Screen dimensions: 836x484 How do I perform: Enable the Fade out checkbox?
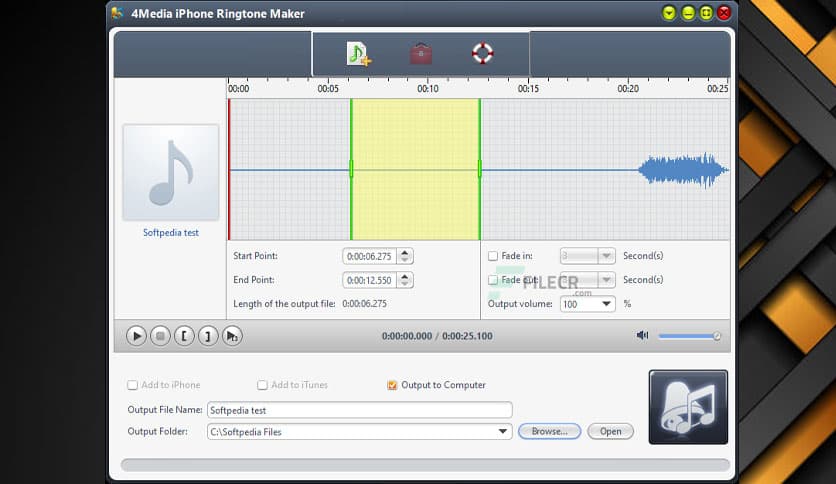tap(493, 280)
